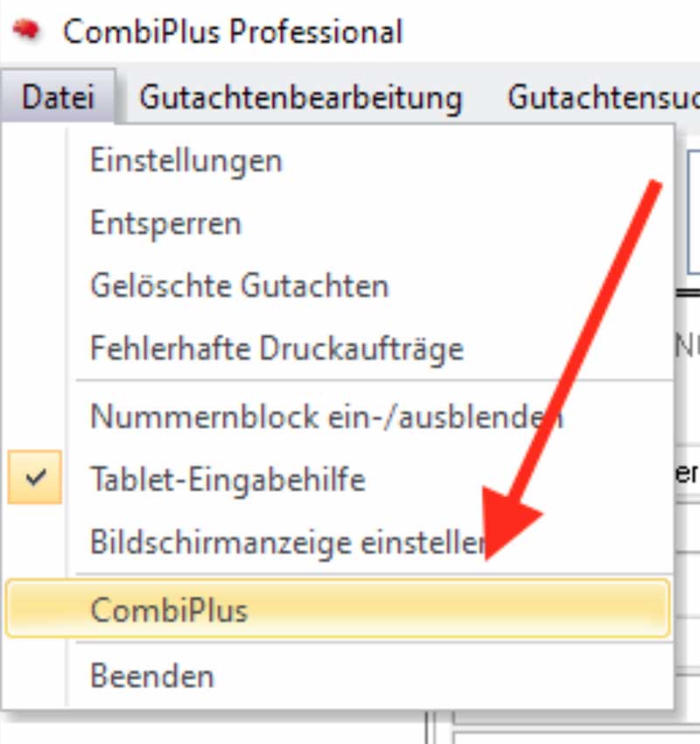
Task: Open Bildschirmanzeige einstellen
Action: pos(287,542)
